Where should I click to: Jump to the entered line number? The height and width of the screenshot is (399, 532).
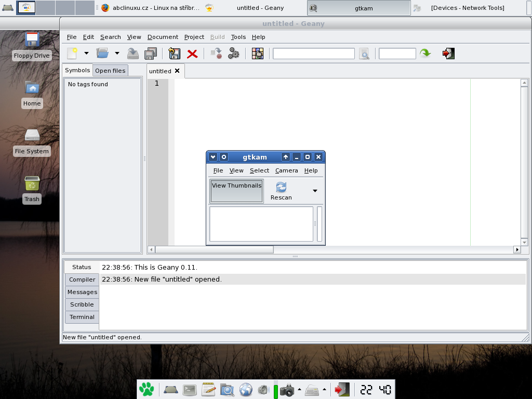point(425,54)
